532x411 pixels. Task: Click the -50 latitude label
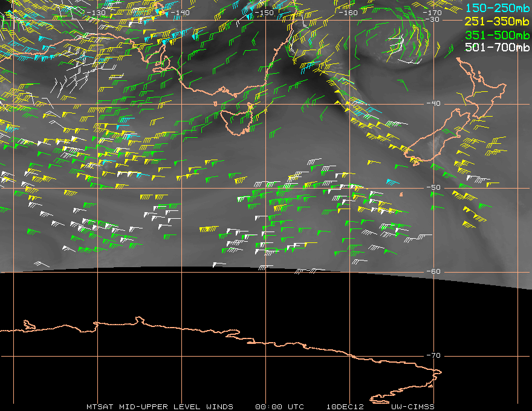tap(433, 187)
